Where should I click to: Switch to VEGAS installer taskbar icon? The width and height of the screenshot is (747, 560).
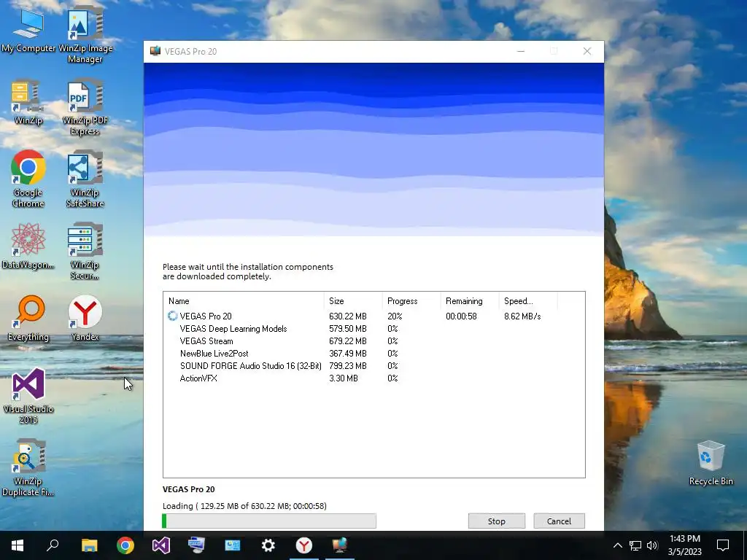[x=340, y=545]
